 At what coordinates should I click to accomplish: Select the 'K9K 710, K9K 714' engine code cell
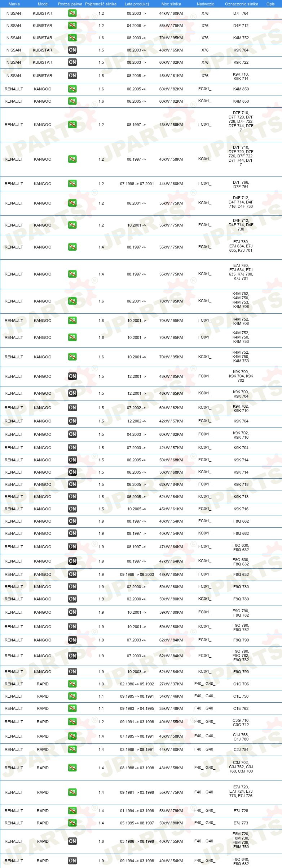241,76
